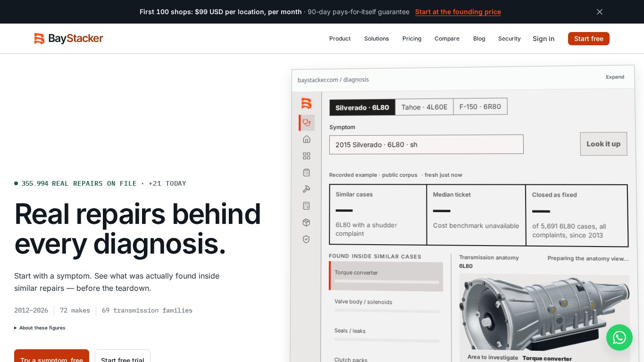The height and width of the screenshot is (362, 644).
Task: Open the grid dashboard icon in sidebar
Action: pos(307,156)
